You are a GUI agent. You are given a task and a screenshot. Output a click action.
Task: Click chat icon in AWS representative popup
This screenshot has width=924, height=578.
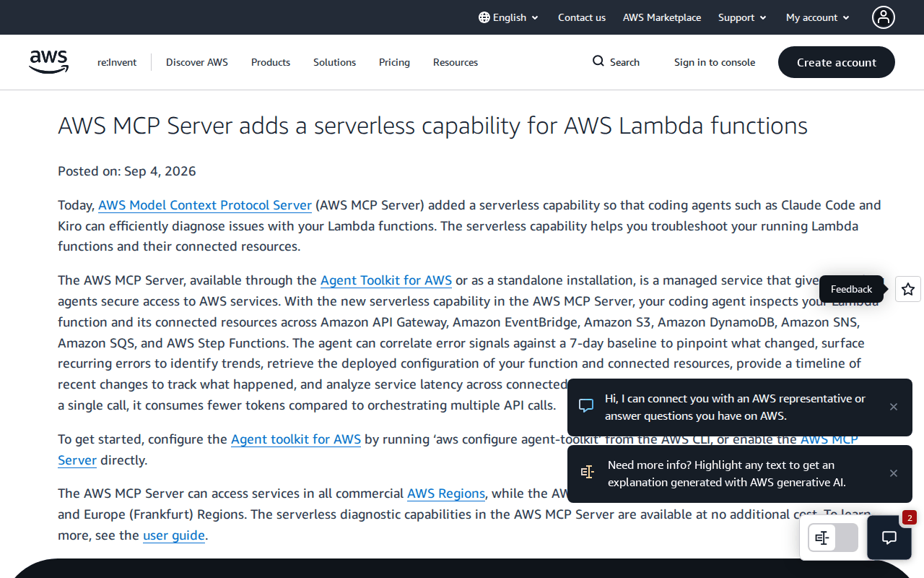587,406
